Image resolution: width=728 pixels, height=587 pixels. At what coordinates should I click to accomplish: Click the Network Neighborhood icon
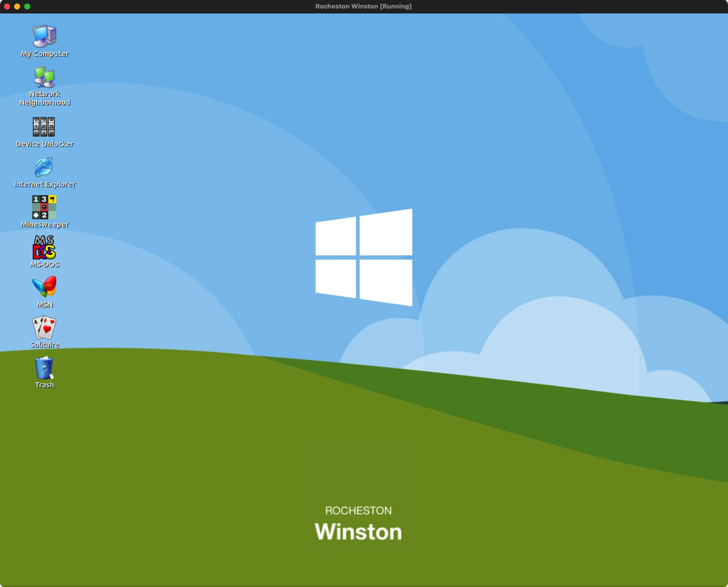click(x=44, y=78)
